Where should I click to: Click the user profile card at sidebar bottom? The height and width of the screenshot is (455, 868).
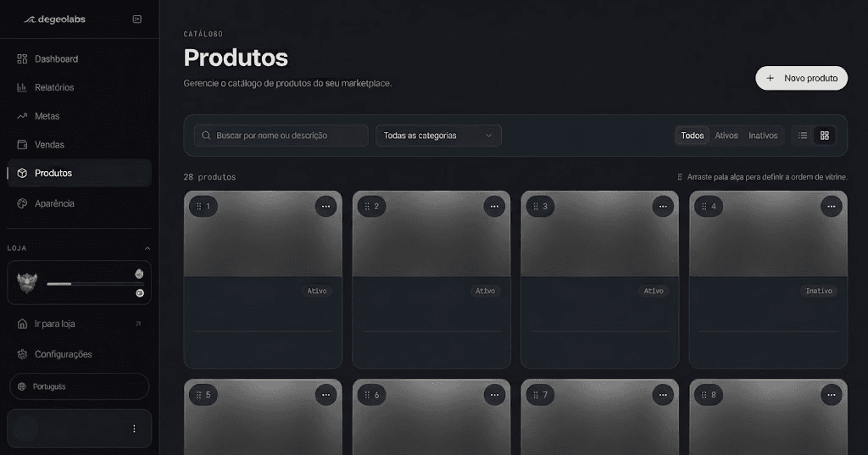point(79,429)
